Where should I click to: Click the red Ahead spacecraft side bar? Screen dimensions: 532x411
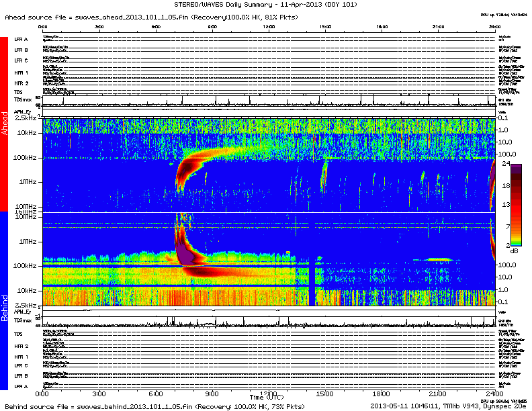pos(5,124)
